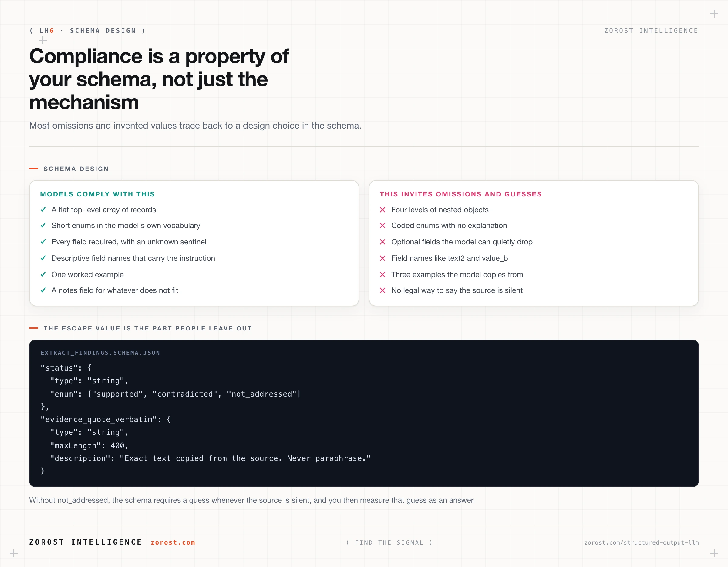Image resolution: width=728 pixels, height=567 pixels.
Task: Click the code line '"status": {'
Action: [x=66, y=368]
